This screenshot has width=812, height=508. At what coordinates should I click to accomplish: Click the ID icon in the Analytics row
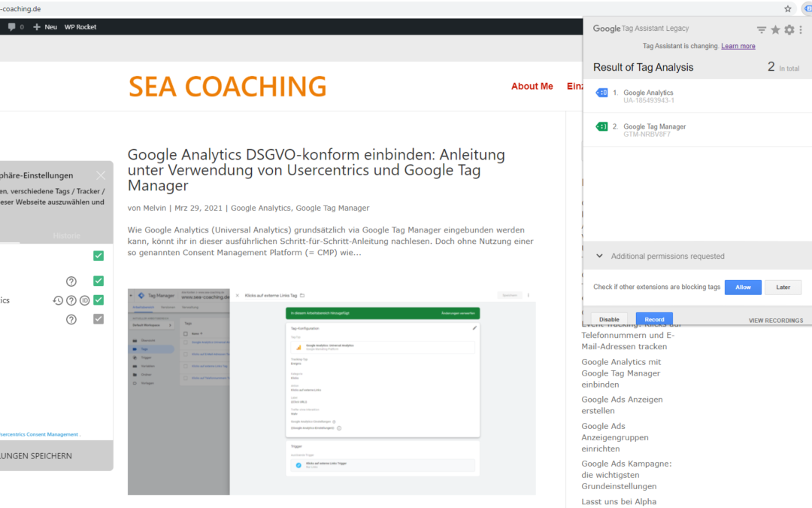point(84,300)
